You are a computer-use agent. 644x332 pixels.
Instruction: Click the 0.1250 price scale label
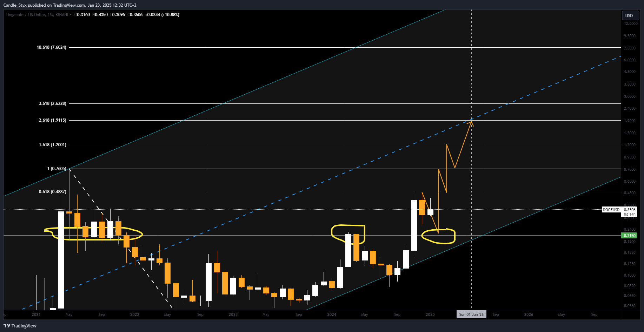point(630,264)
